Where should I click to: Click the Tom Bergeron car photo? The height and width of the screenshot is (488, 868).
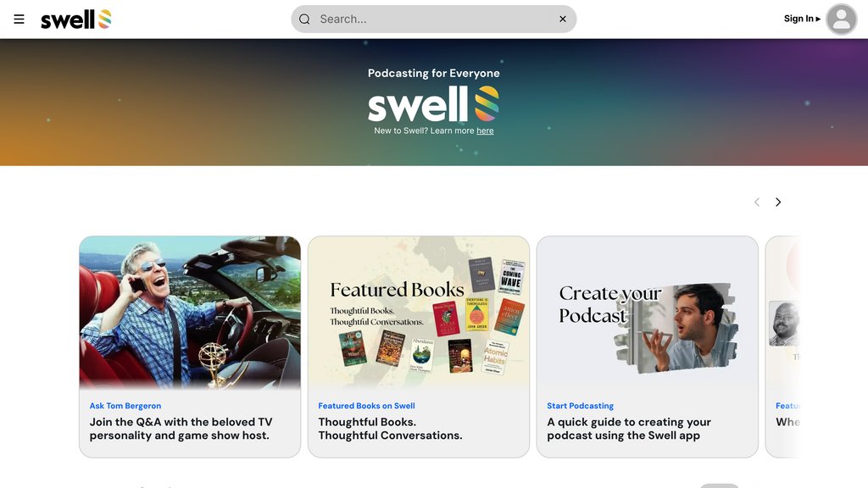pos(190,313)
